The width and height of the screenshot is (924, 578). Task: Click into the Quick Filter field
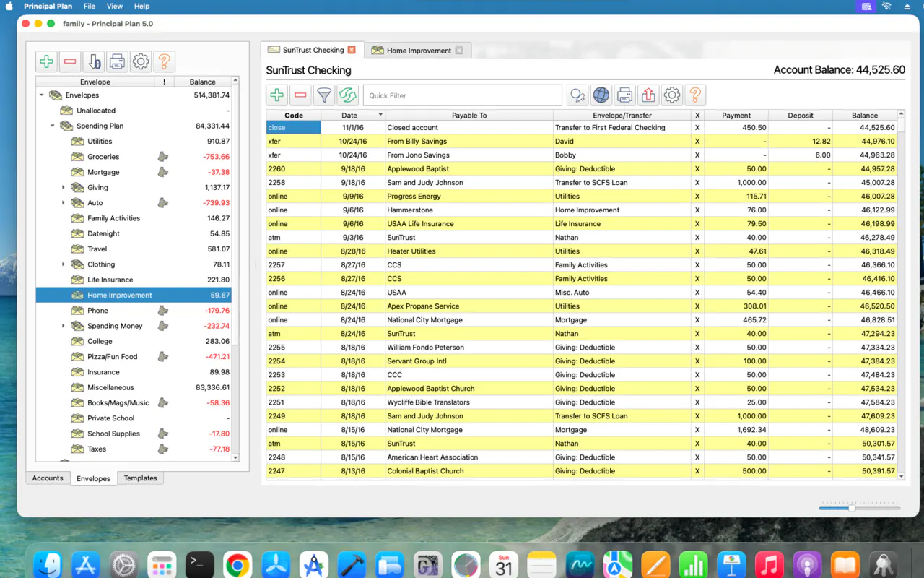point(463,95)
